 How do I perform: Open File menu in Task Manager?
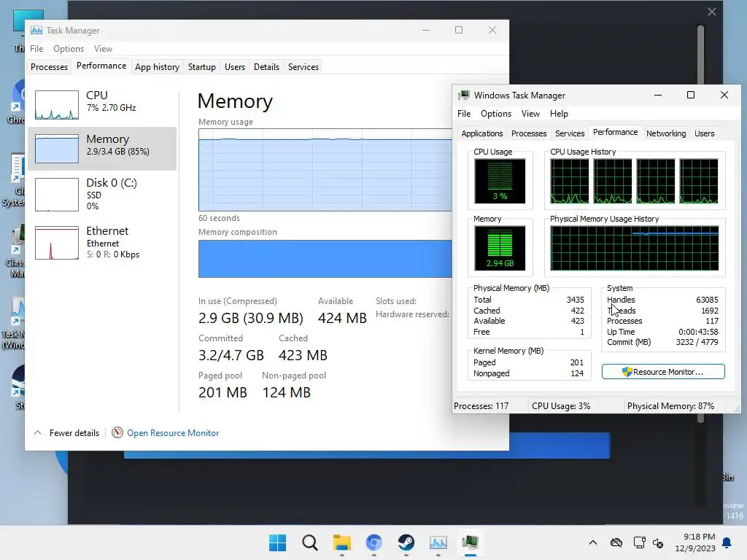[x=36, y=49]
